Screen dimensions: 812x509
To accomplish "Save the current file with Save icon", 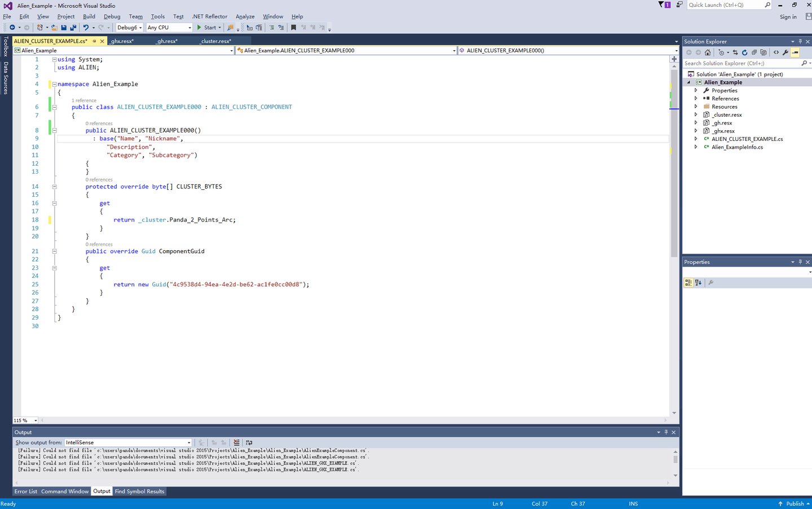I will [64, 27].
